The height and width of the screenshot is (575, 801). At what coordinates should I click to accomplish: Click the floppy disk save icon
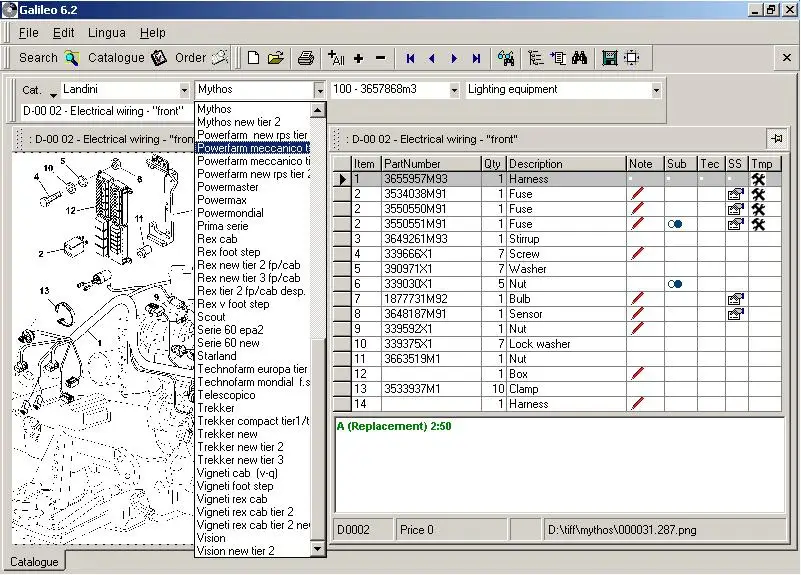click(x=610, y=58)
